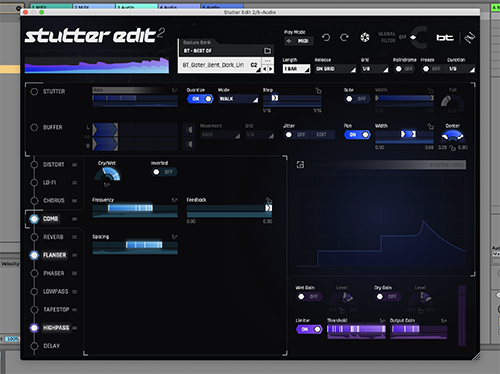This screenshot has width=500, height=374.
Task: Turn off the Quantize switch
Action: [200, 99]
